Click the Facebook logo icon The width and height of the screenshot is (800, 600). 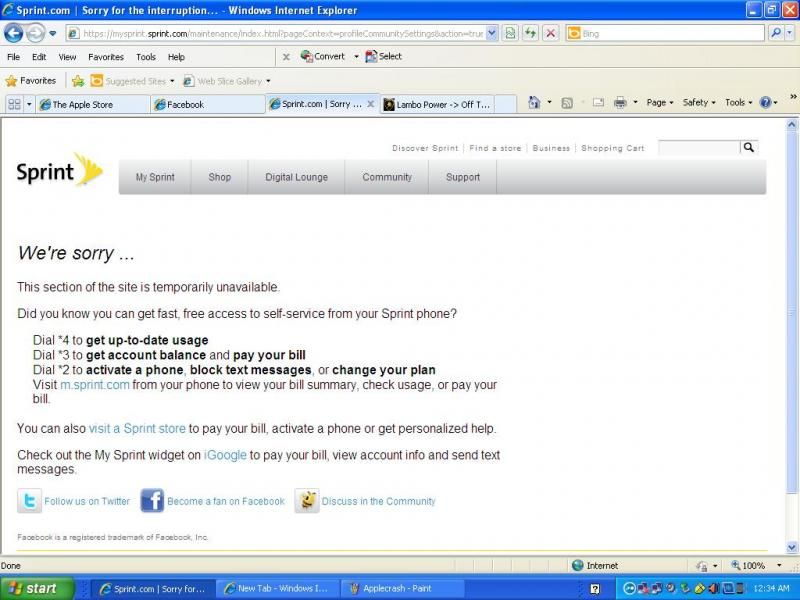click(x=152, y=501)
